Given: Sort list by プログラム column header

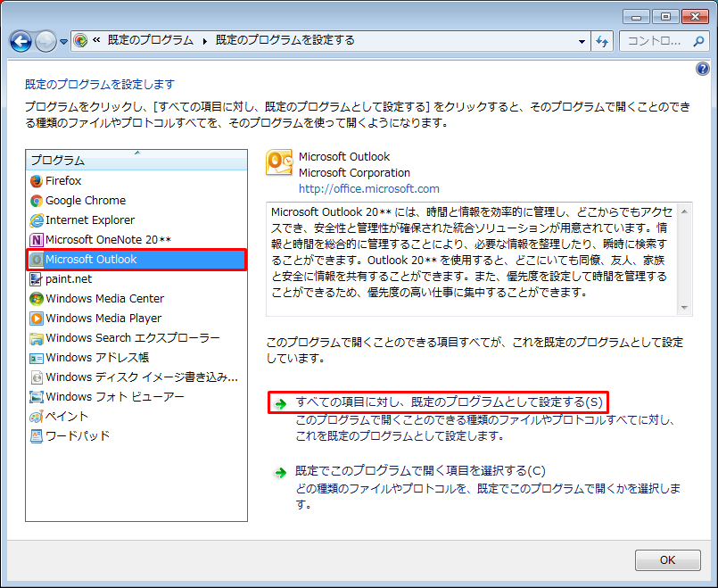Looking at the screenshot, I should pos(136,161).
